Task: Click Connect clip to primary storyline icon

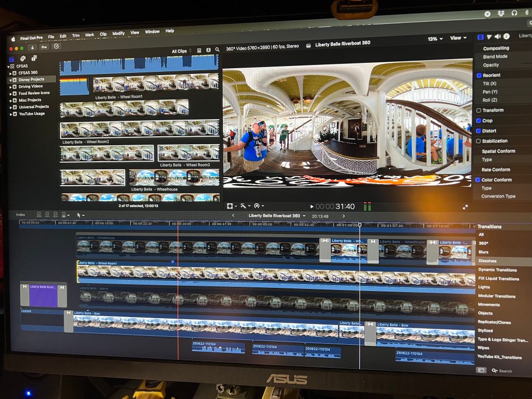Action: pyautogui.click(x=39, y=214)
